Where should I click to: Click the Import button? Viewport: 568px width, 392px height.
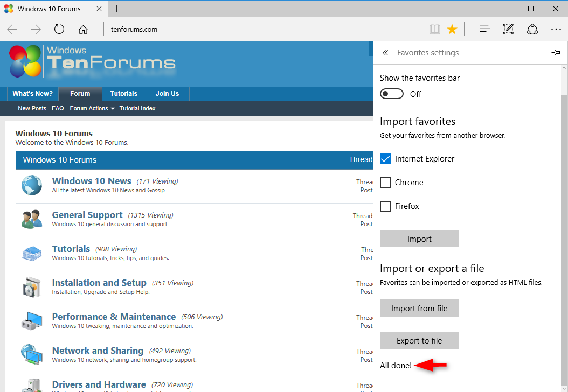pos(419,239)
